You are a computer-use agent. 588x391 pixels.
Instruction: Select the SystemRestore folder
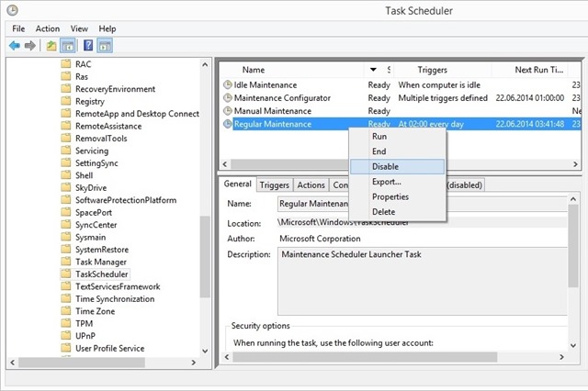102,250
